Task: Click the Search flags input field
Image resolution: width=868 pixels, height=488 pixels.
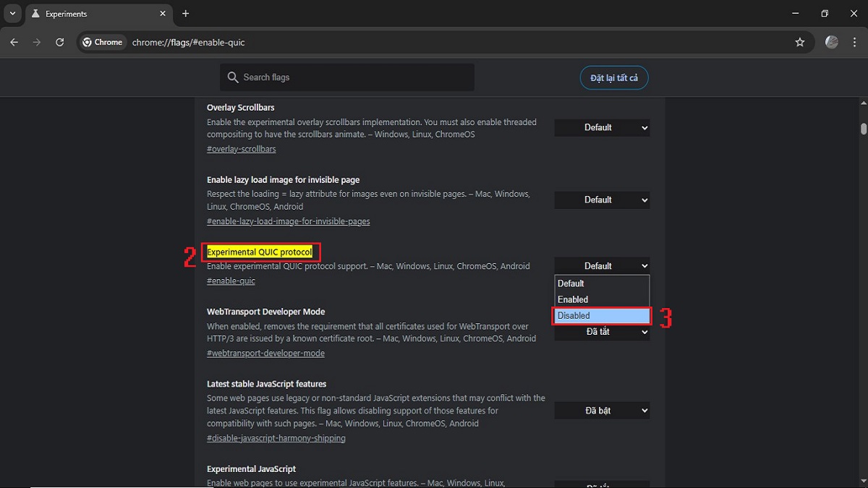Action: (x=347, y=77)
